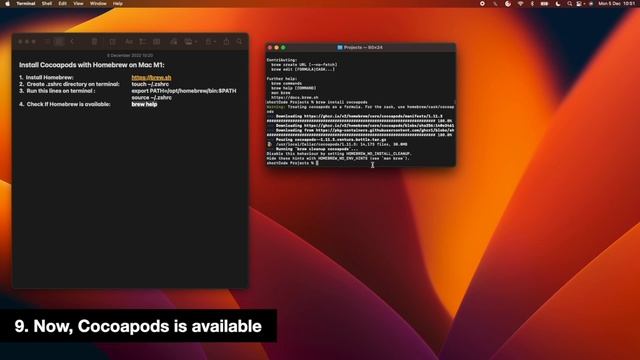Open the Wi-Fi status menu

[x=520, y=3]
